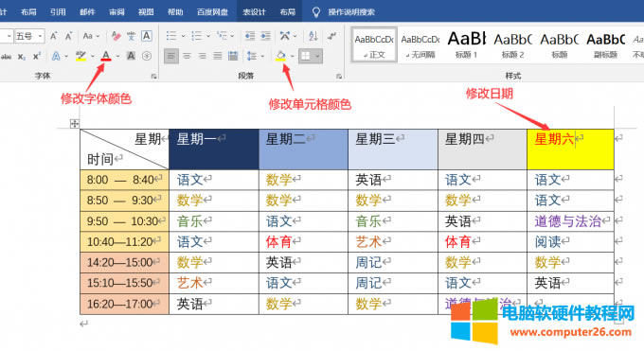This screenshot has width=644, height=351.
Task: Open font group dialog launcher
Action: pyautogui.click(x=154, y=76)
